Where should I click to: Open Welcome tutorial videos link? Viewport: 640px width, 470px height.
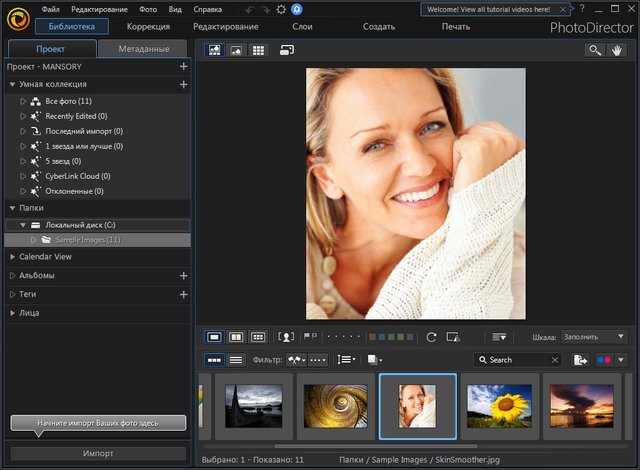[x=489, y=9]
